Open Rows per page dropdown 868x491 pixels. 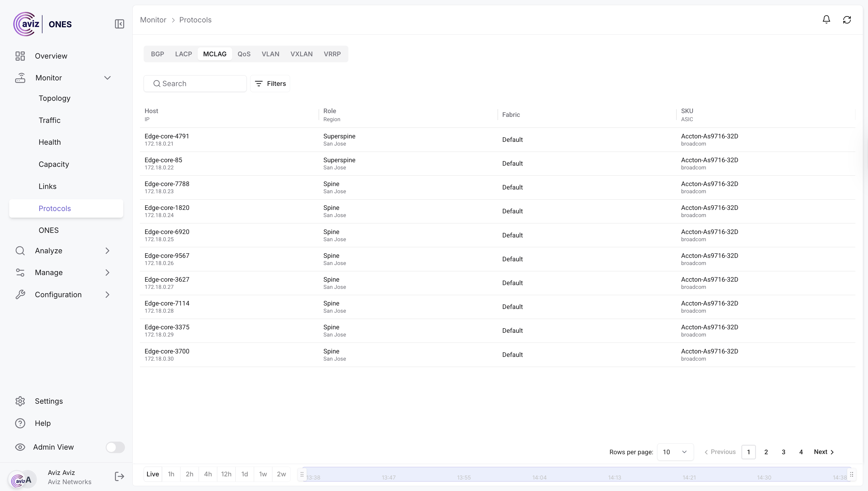(675, 452)
